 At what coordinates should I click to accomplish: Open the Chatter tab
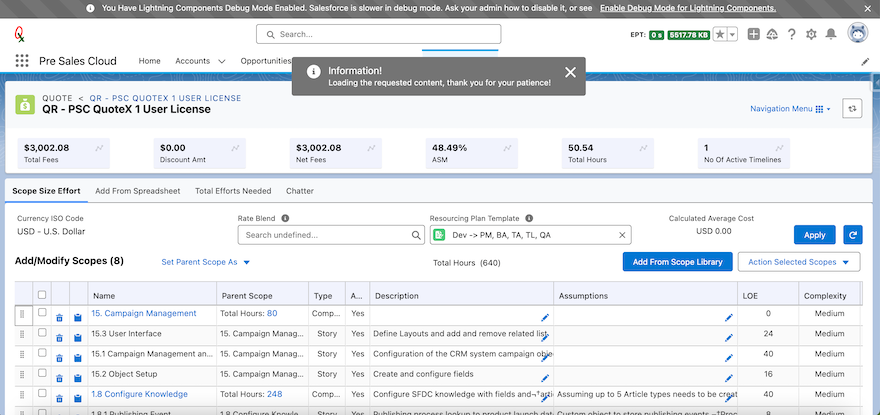[x=300, y=191]
